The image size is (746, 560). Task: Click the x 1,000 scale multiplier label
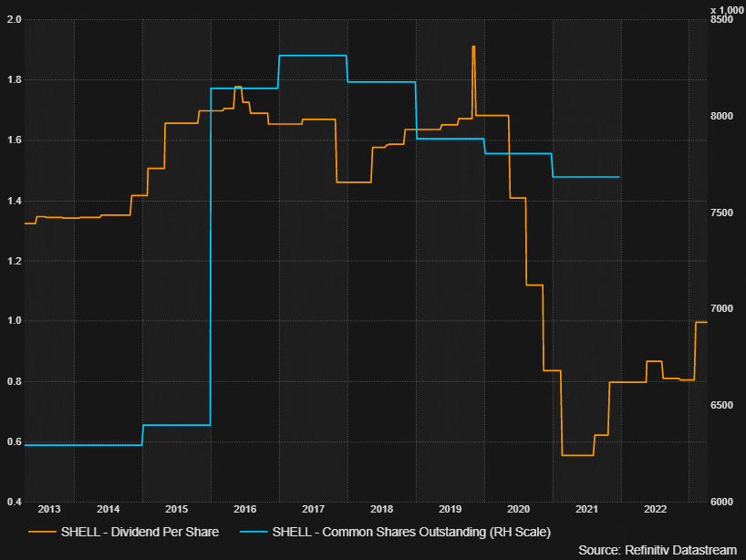click(x=727, y=10)
